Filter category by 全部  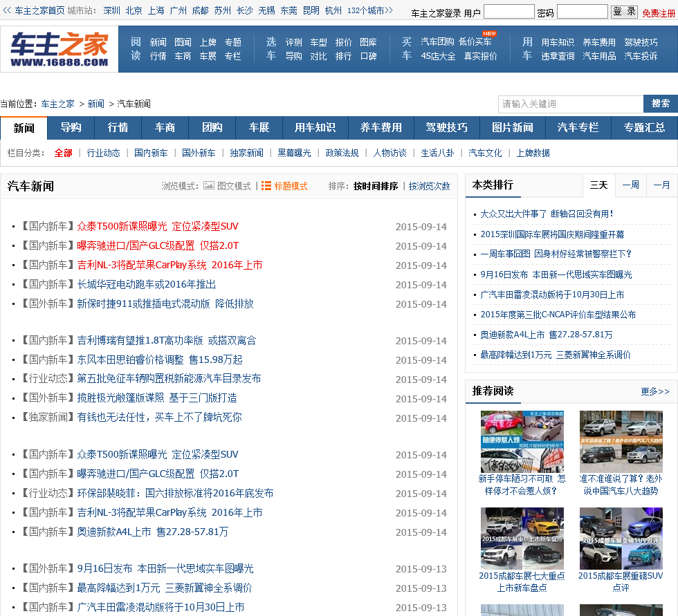[63, 153]
